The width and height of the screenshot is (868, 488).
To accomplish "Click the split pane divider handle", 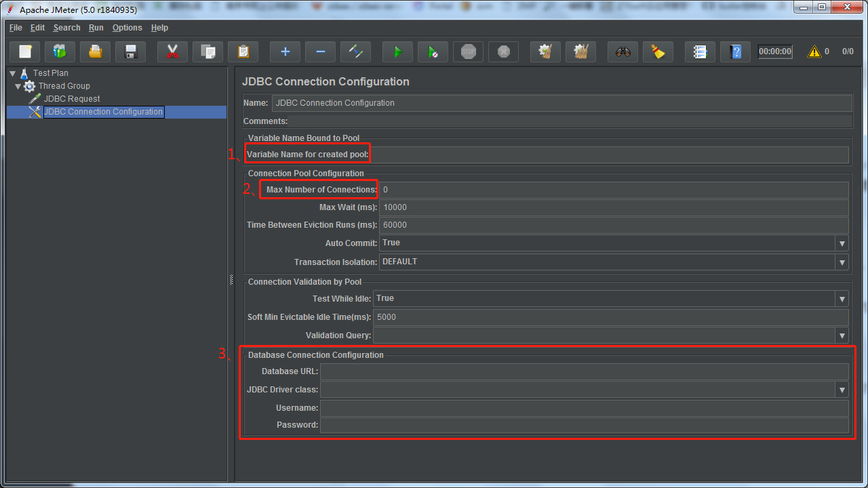I will click(x=231, y=280).
